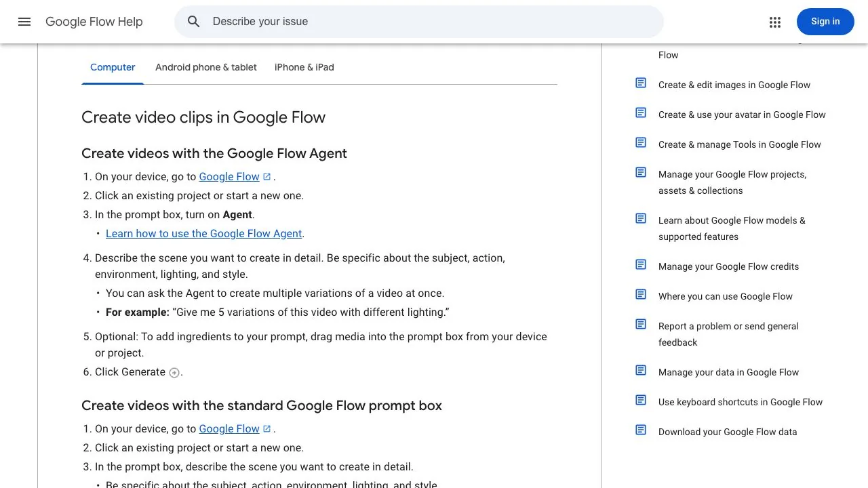Open Report a problem or send feedback
The height and width of the screenshot is (488, 868).
pyautogui.click(x=728, y=334)
